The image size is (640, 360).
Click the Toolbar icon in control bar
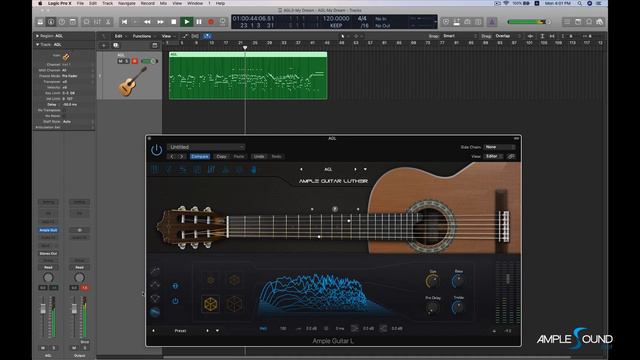[72, 22]
